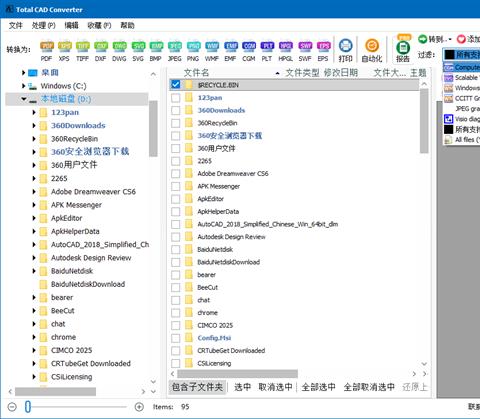Uncheck the $RECYCLE.BIN checkbox

pyautogui.click(x=176, y=85)
